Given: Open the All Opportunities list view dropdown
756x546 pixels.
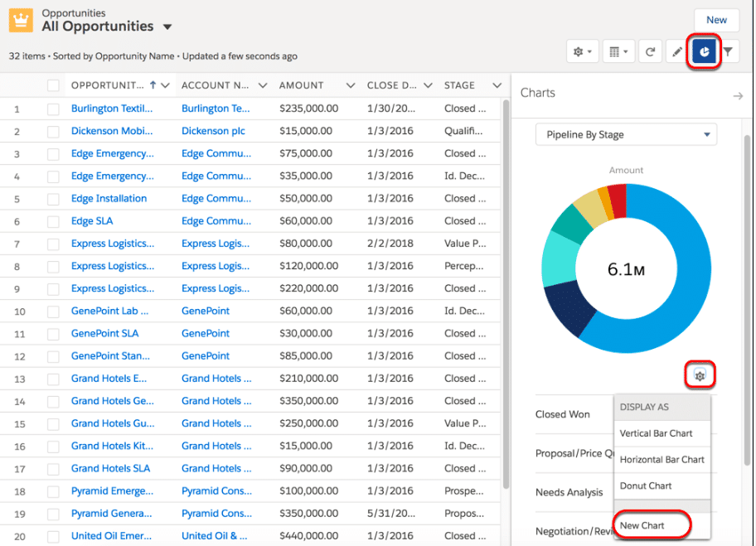Looking at the screenshot, I should pos(167,27).
